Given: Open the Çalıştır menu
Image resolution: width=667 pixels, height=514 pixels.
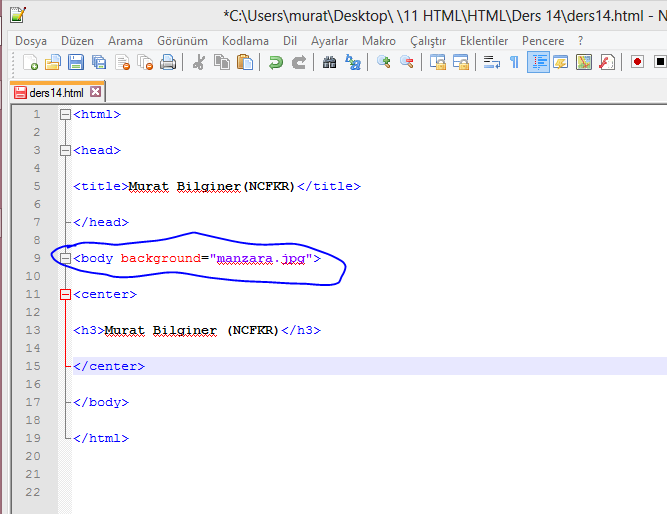Looking at the screenshot, I should click(x=428, y=41).
